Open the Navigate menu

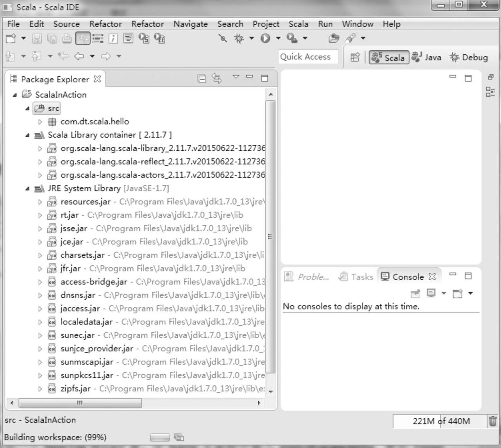coord(190,24)
